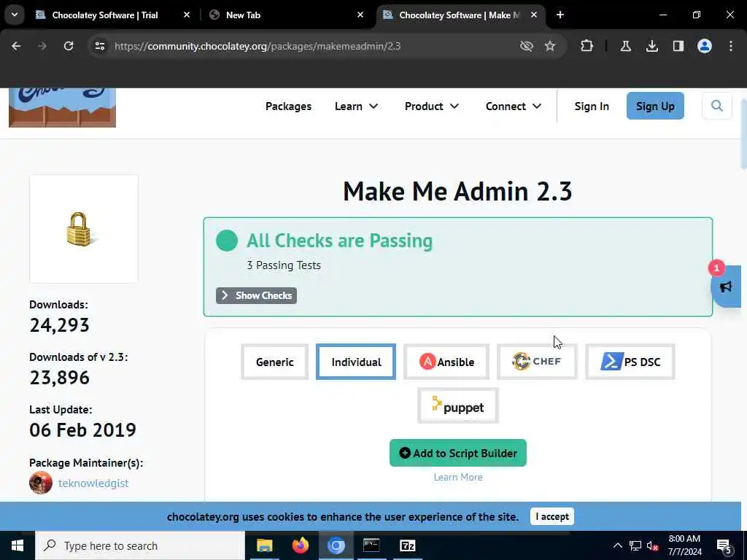Show hidden system tray icons
This screenshot has height=560, width=747.
pos(617,545)
